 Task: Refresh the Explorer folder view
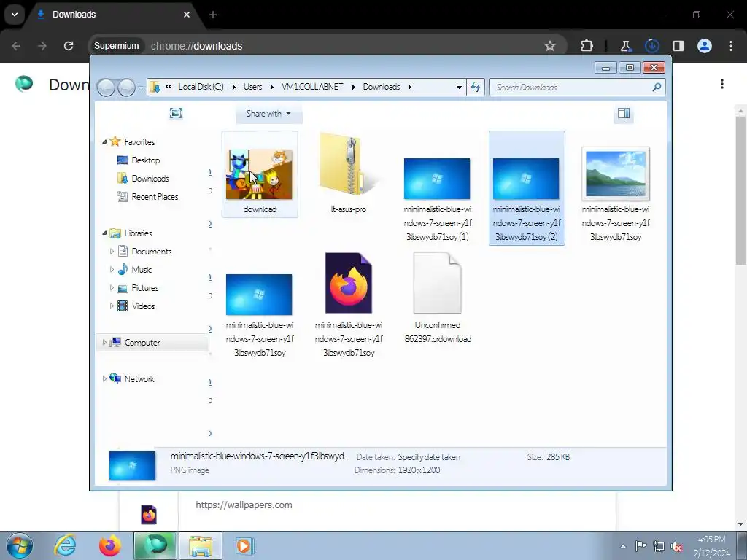476,87
